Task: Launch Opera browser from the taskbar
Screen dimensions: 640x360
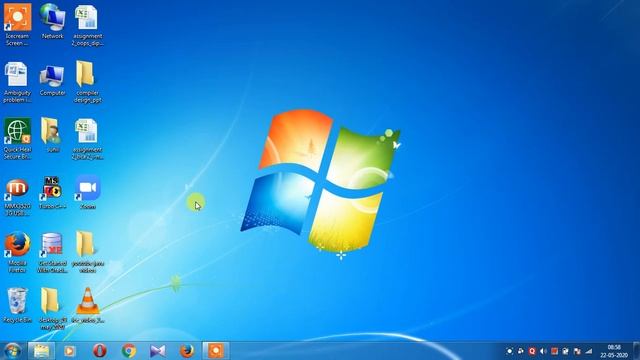Action: coord(100,351)
